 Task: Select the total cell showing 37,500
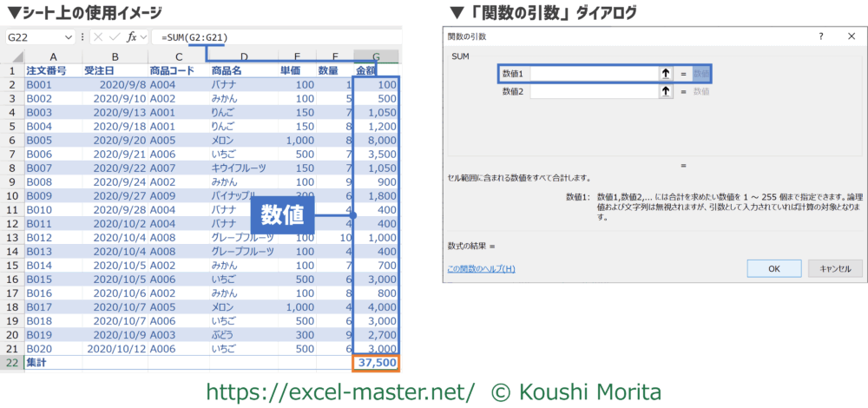[376, 363]
